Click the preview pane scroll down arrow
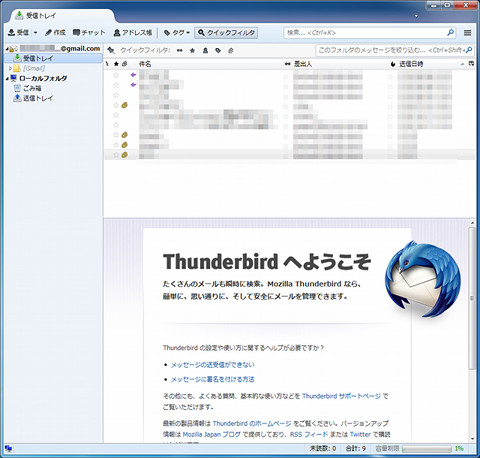This screenshot has width=480, height=458. tap(472, 439)
